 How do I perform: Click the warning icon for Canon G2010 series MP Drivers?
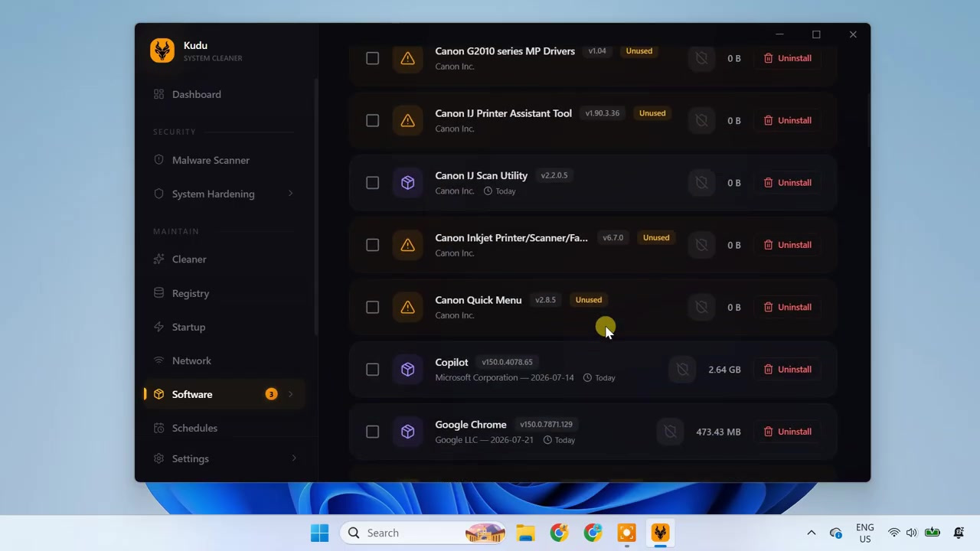[407, 58]
